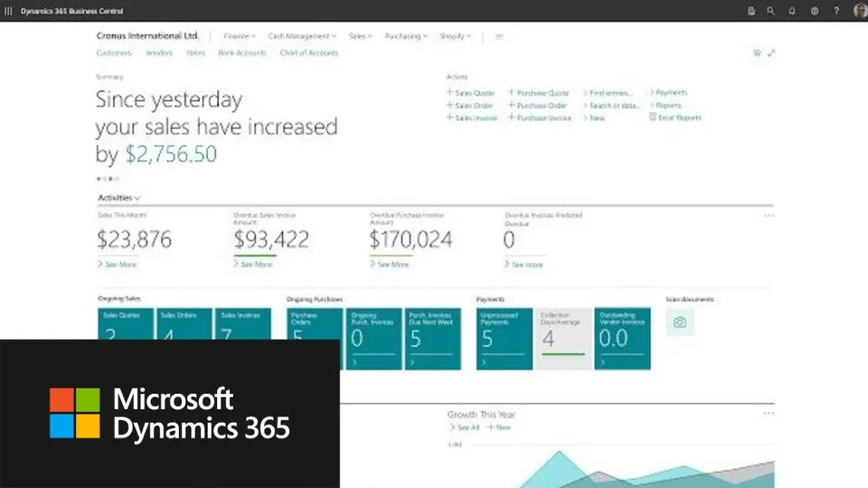The width and height of the screenshot is (868, 488).
Task: Open the help question mark icon
Action: point(836,11)
